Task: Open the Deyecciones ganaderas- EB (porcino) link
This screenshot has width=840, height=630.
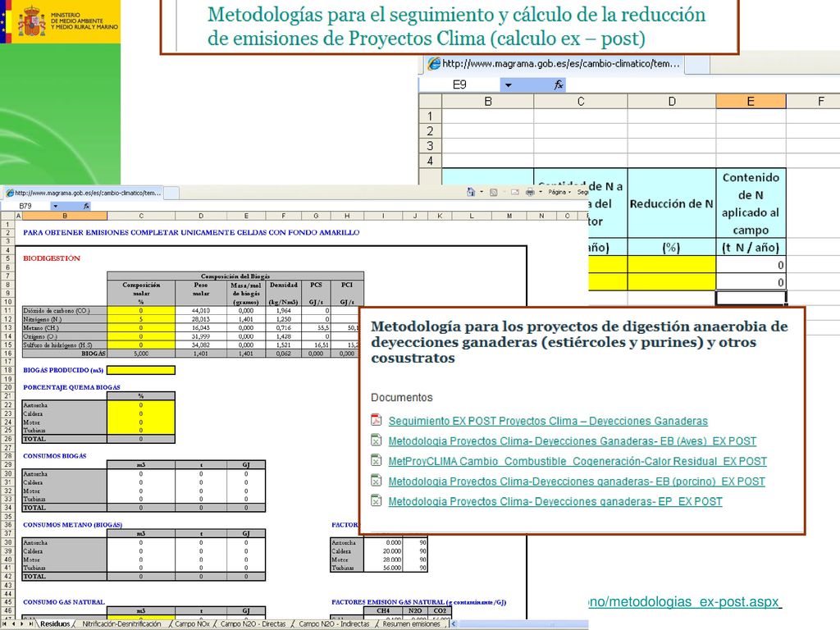Action: tap(577, 481)
